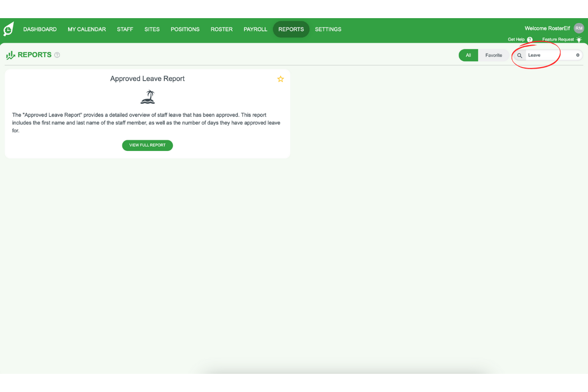
Task: Show All reports filter
Action: click(468, 55)
